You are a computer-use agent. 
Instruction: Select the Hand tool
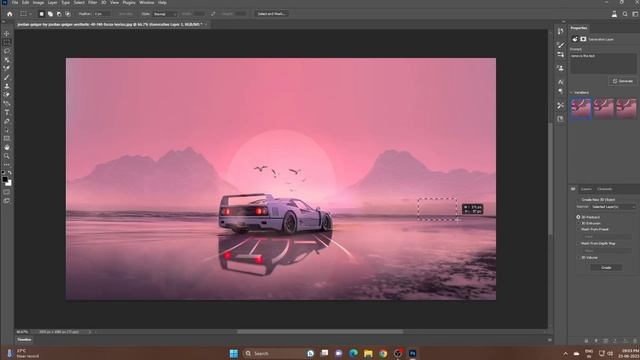[x=7, y=147]
